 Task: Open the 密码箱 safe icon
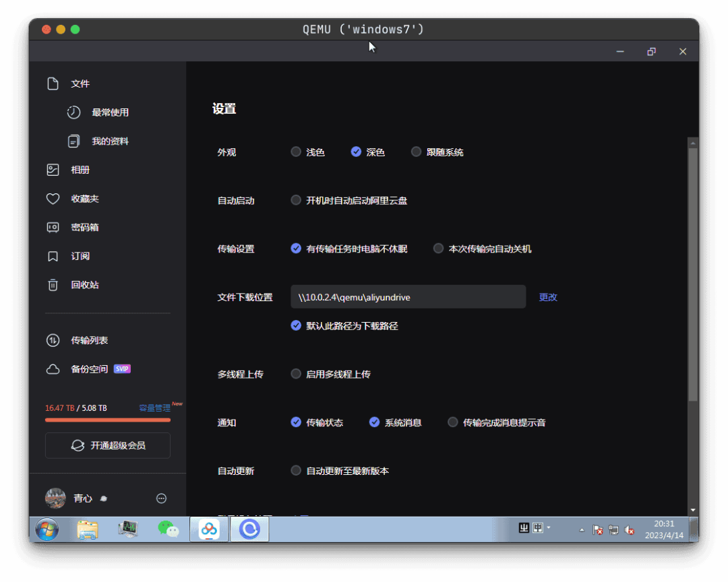53,228
